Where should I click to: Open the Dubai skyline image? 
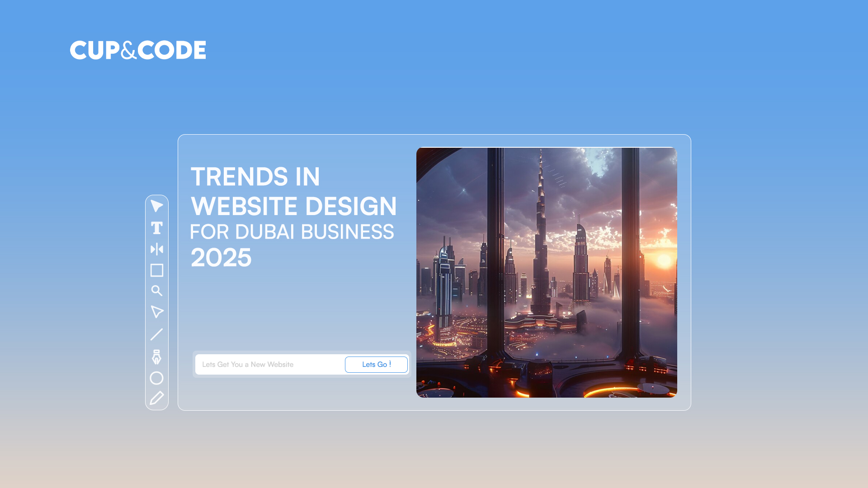click(547, 271)
